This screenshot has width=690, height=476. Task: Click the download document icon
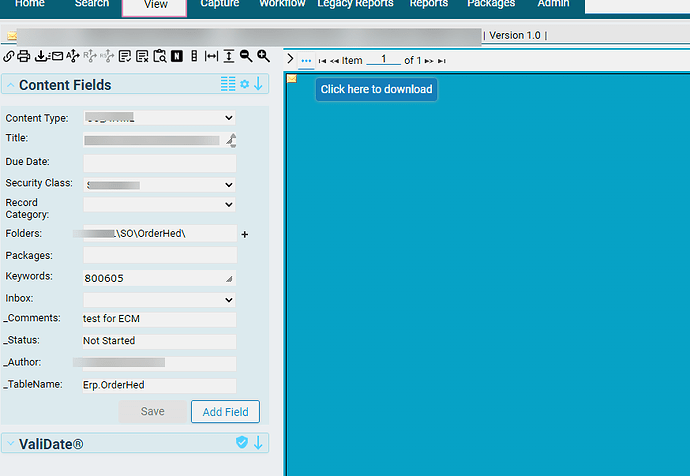41,56
